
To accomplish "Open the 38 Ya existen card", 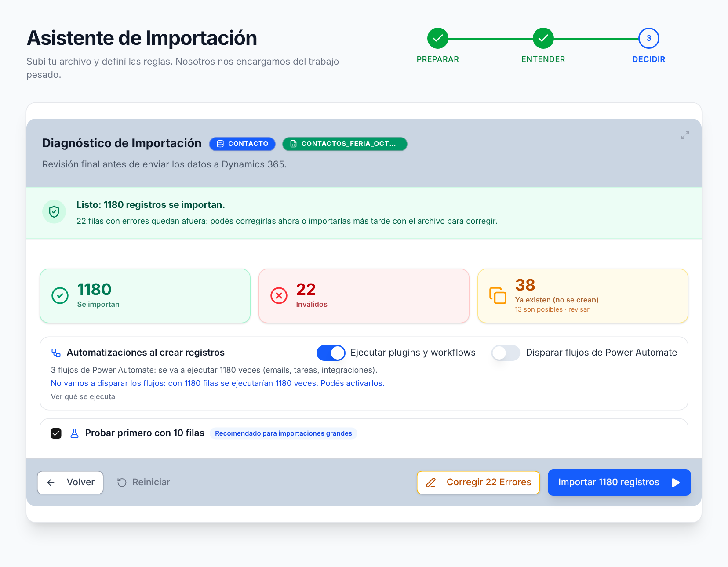I will click(x=583, y=296).
